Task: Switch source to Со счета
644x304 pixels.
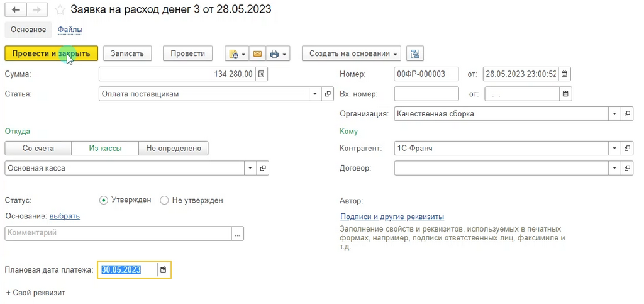Action: 38,149
